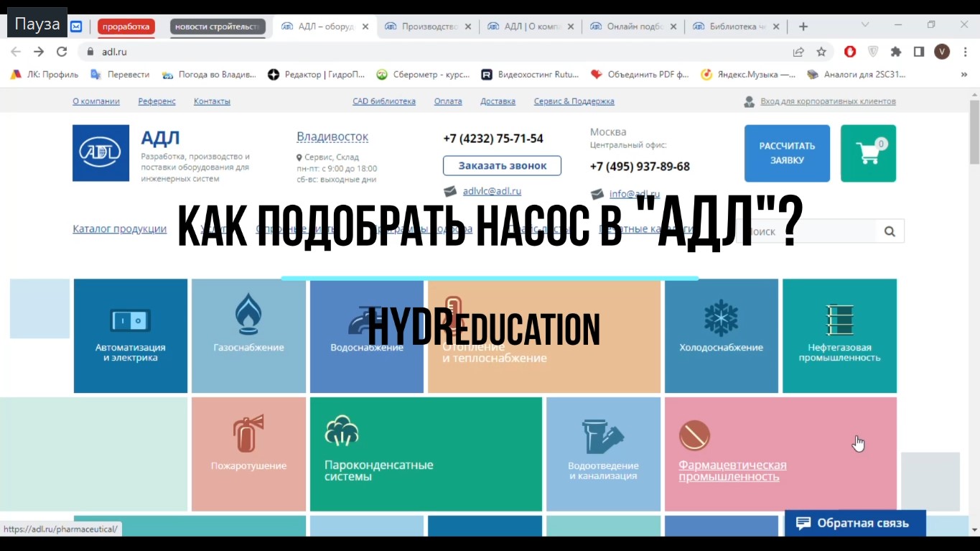This screenshot has height=551, width=980.
Task: Open the Обратная связь feedback button
Action: click(855, 523)
